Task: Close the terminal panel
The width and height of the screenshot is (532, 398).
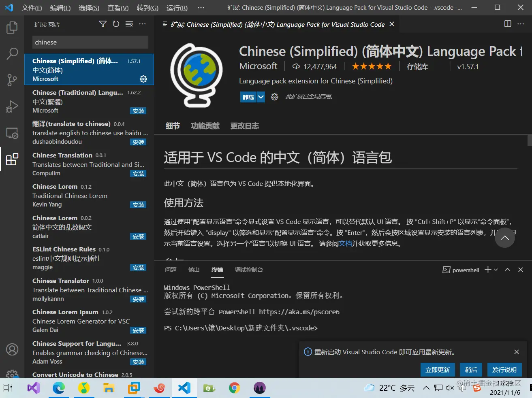Action: coord(521,270)
